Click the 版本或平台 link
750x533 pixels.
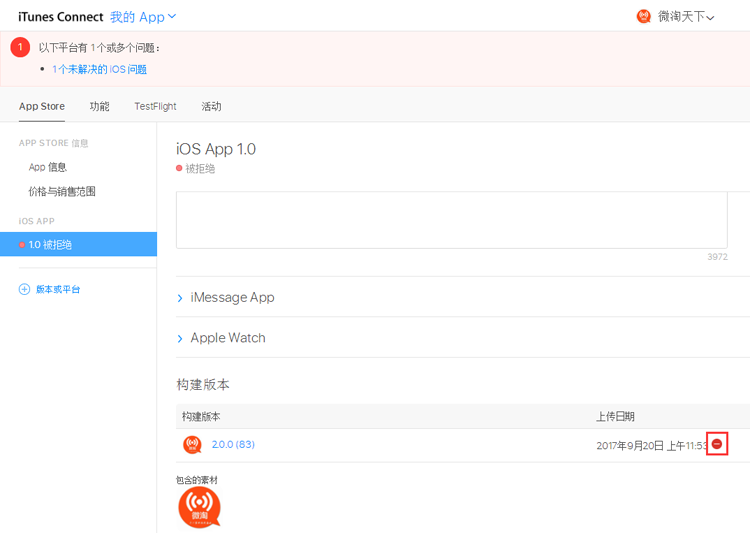(58, 289)
